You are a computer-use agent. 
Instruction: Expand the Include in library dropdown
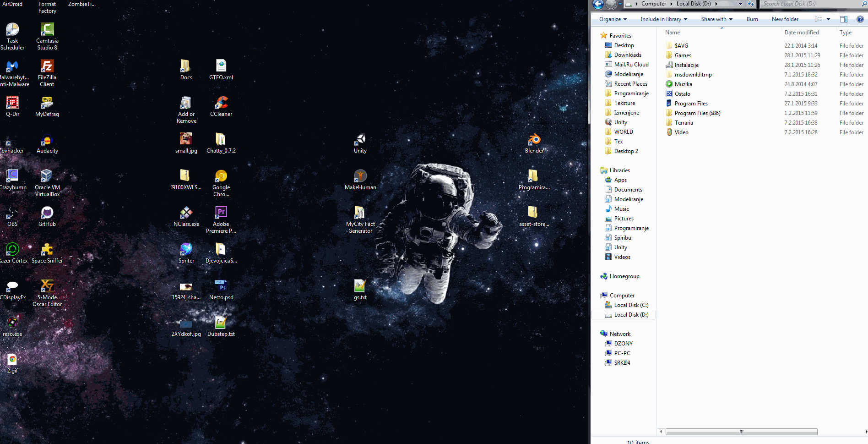tap(663, 19)
